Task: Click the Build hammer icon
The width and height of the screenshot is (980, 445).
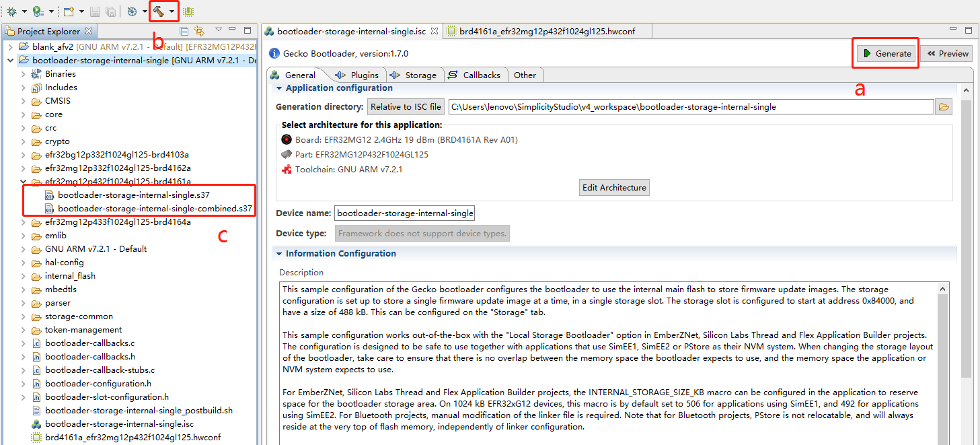Action: 159,11
